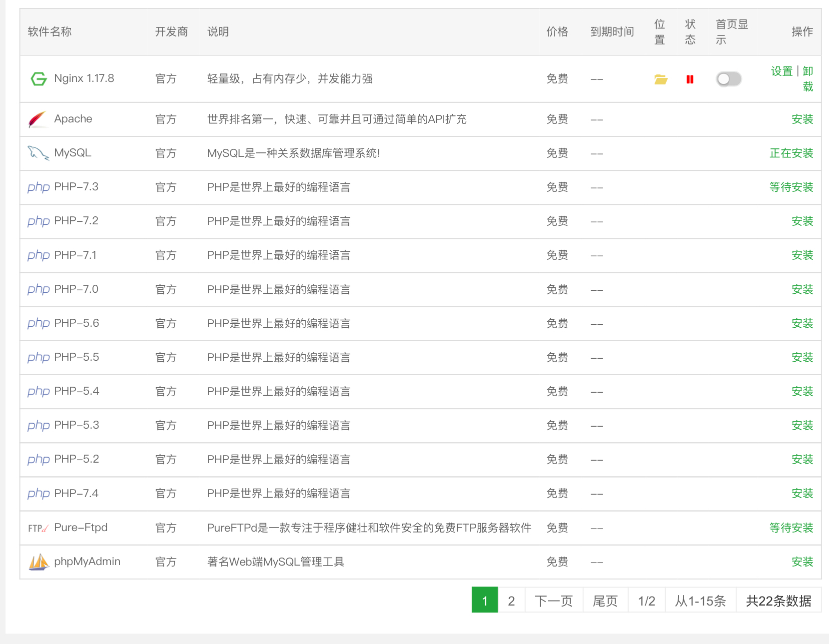Click the 到期时间 column header
Image resolution: width=829 pixels, height=644 pixels.
pyautogui.click(x=612, y=32)
